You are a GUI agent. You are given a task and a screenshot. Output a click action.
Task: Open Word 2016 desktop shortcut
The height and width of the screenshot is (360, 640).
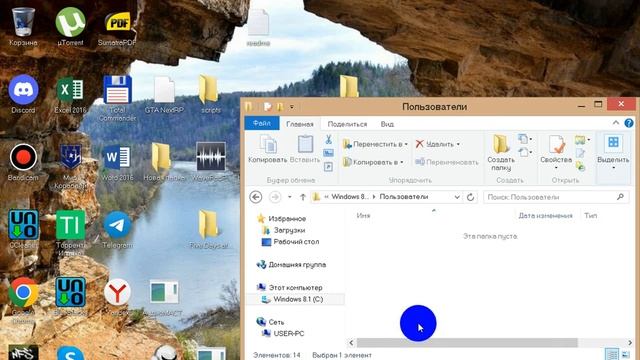[117, 162]
